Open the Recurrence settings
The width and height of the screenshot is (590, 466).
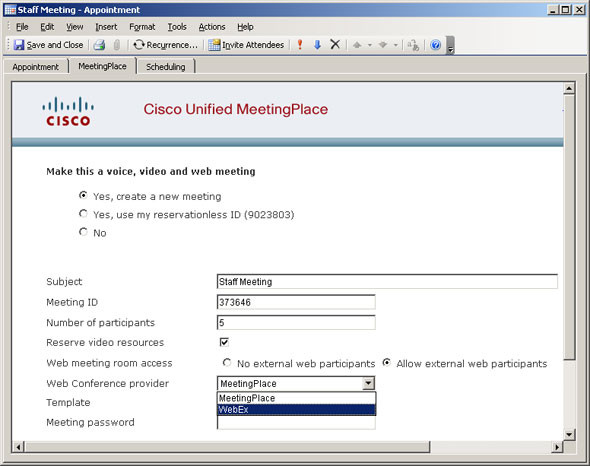pyautogui.click(x=166, y=45)
